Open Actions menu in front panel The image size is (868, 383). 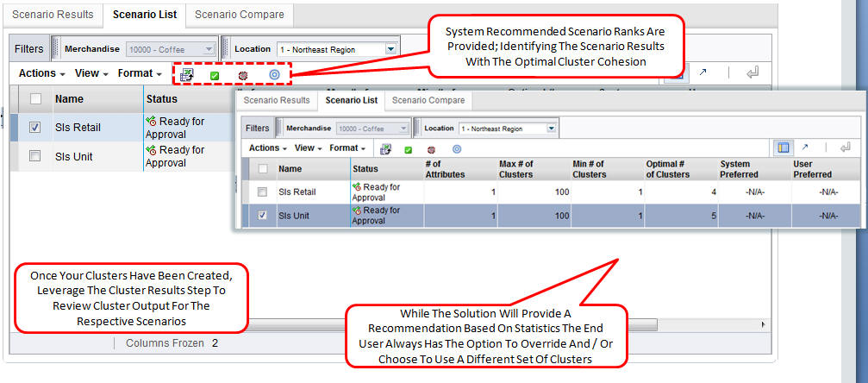(x=267, y=148)
